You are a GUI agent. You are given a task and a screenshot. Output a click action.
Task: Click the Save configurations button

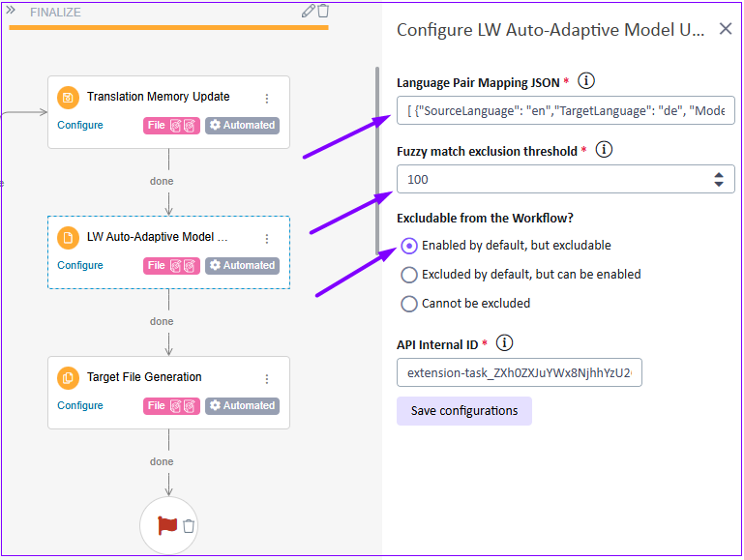click(464, 411)
